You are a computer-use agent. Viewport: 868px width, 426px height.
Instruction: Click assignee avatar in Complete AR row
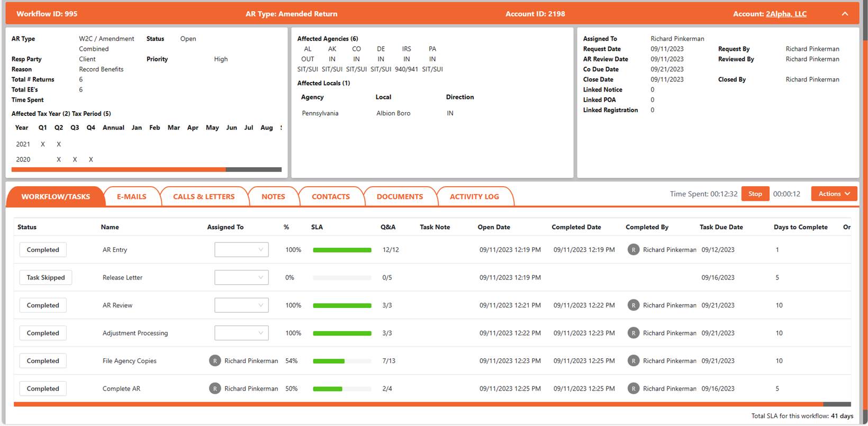[x=215, y=388]
